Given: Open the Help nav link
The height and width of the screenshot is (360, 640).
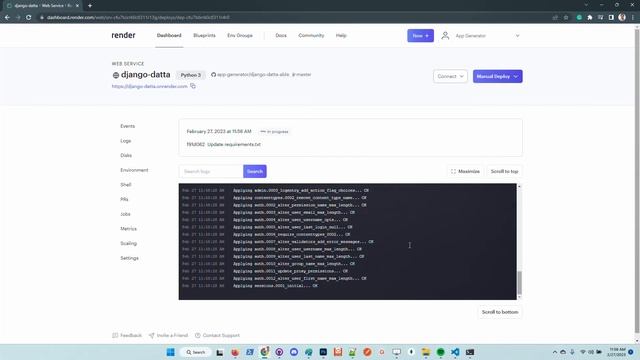Looking at the screenshot, I should point(341,36).
